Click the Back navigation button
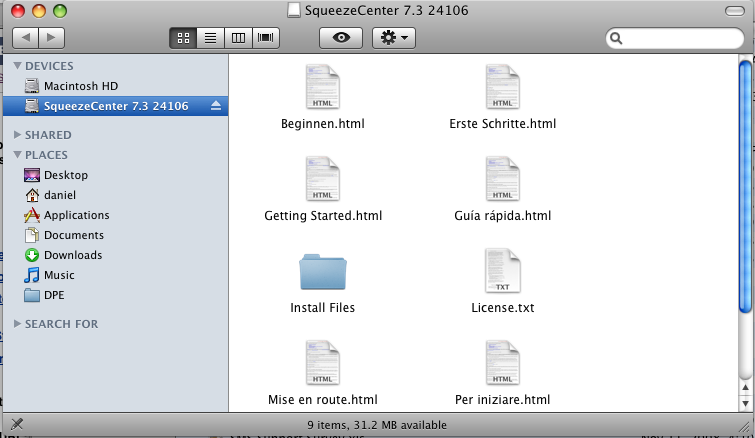Screen dimensions: 755x438 pyautogui.click(x=26, y=38)
